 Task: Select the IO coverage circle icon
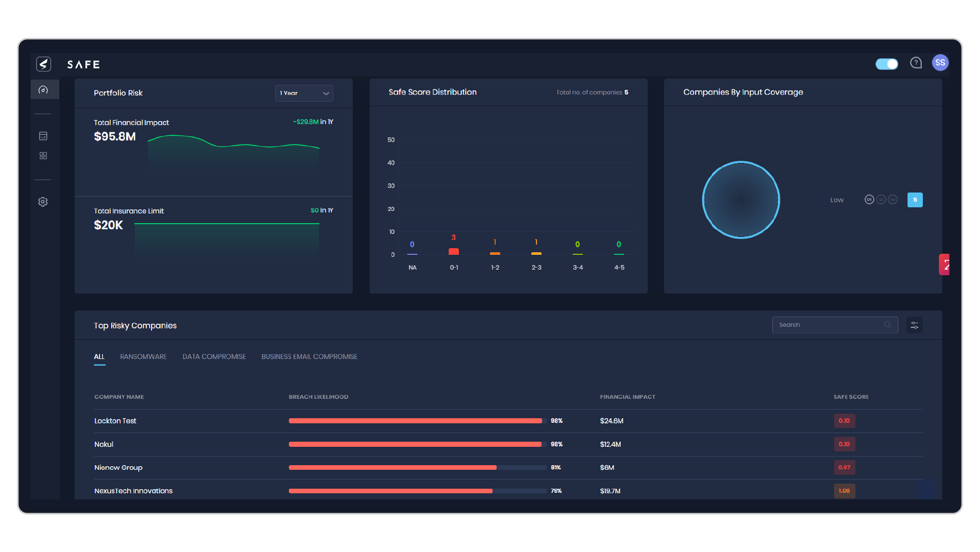click(x=893, y=200)
